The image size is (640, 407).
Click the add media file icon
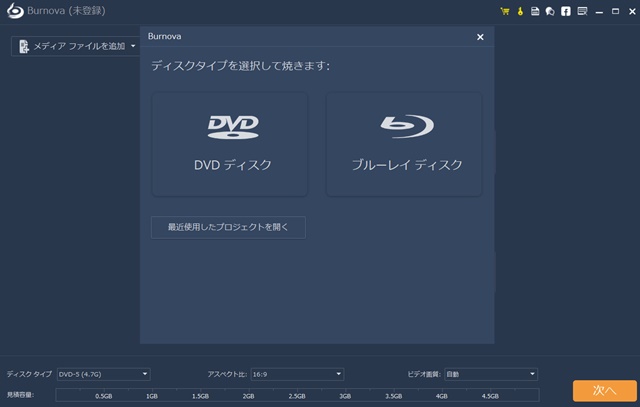(24, 47)
